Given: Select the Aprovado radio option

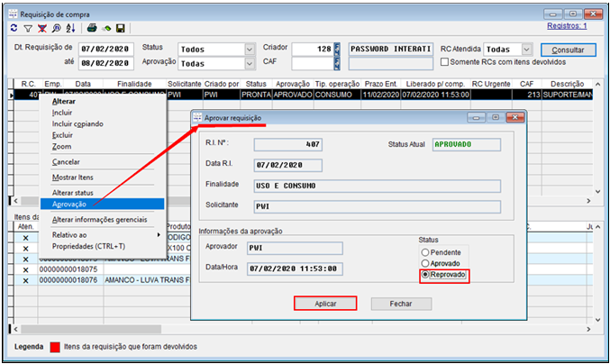Looking at the screenshot, I should [426, 263].
